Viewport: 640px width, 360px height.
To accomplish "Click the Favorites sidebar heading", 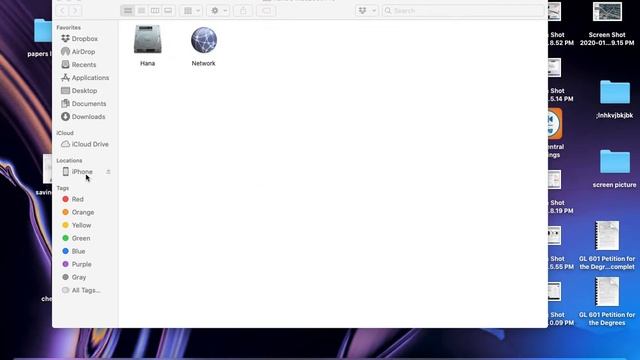I will 68,28.
